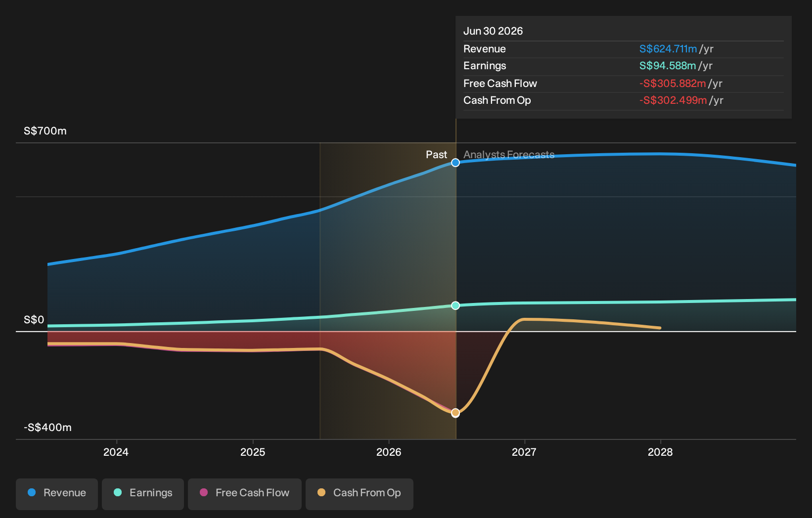Click the 2024 x-axis label
Viewport: 812px width, 518px height.
(x=116, y=452)
